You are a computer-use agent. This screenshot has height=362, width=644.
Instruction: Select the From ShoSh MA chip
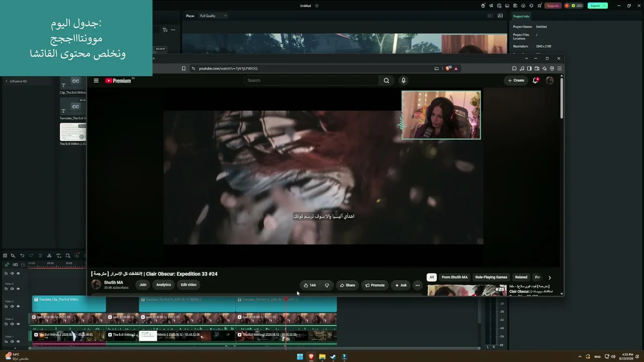click(454, 277)
